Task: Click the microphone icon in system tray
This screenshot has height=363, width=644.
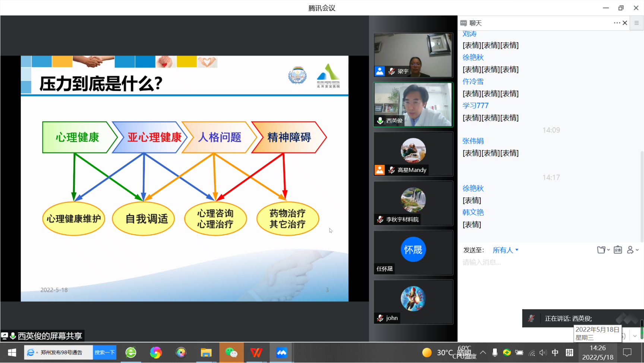Action: coord(495,353)
